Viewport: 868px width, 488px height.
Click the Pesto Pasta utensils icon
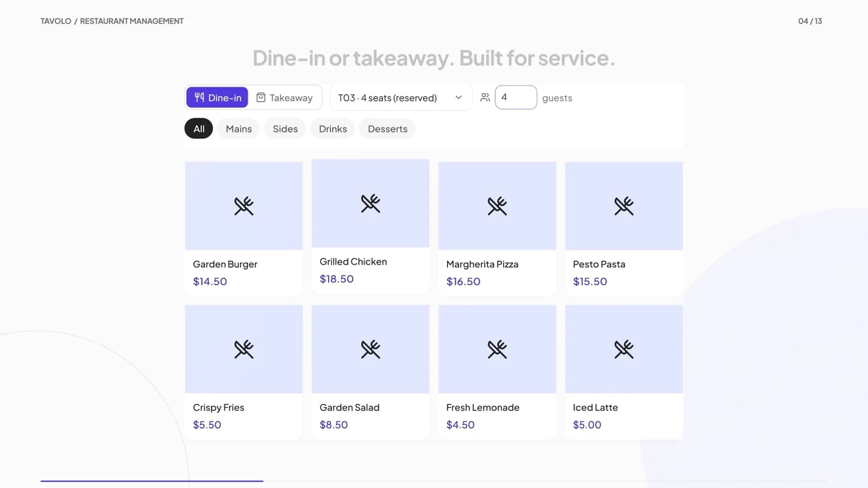click(624, 206)
